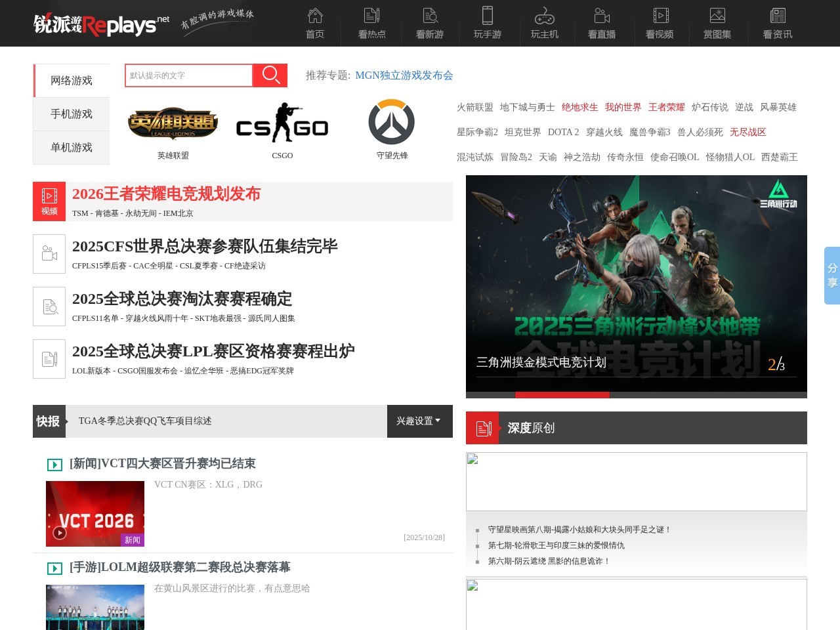Open the 炉石传说 game link
Screen dimensions: 840x630
coord(710,107)
